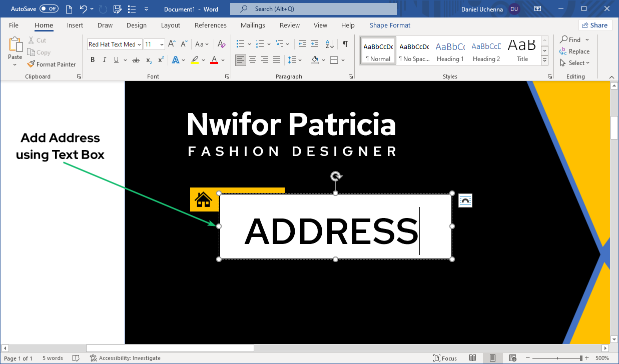Click the zoom slider in status bar
619x364 pixels.
pyautogui.click(x=556, y=358)
